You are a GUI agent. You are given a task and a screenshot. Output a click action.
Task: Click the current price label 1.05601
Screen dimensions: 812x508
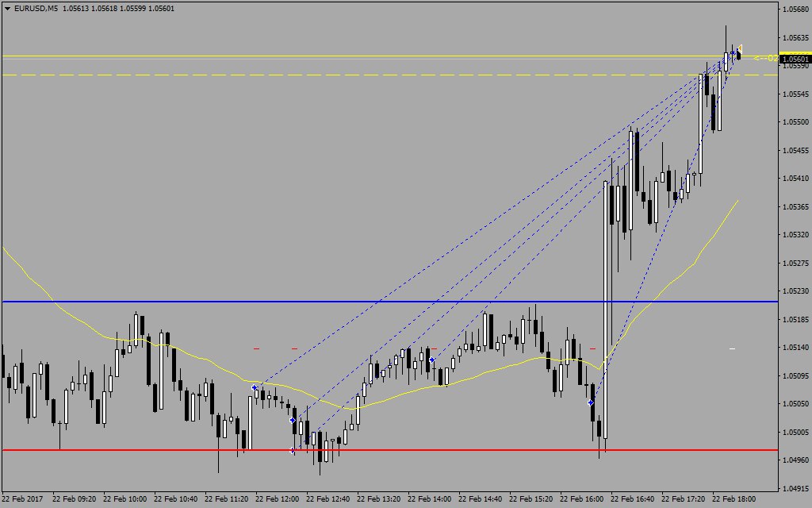(x=795, y=59)
